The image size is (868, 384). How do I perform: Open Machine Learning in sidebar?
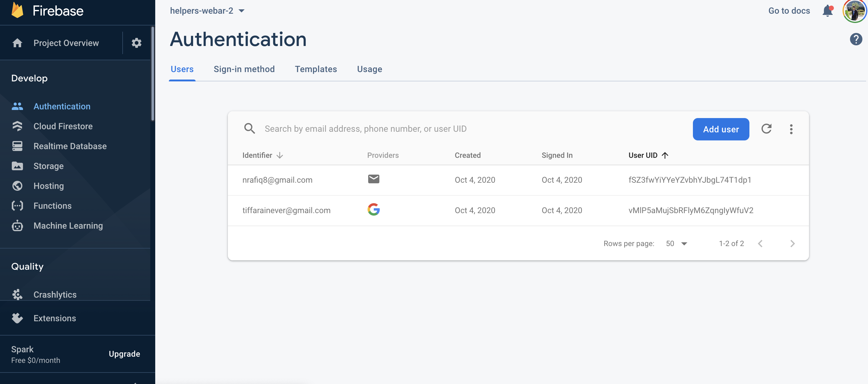[x=68, y=226]
